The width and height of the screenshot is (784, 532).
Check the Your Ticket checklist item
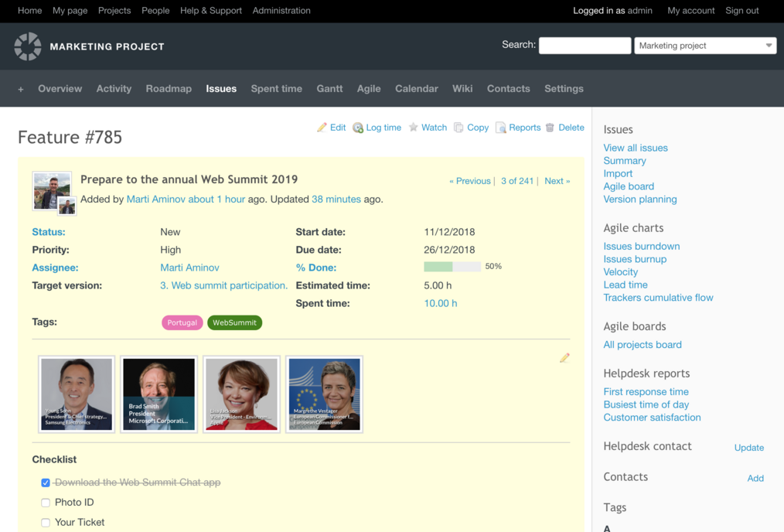point(46,523)
